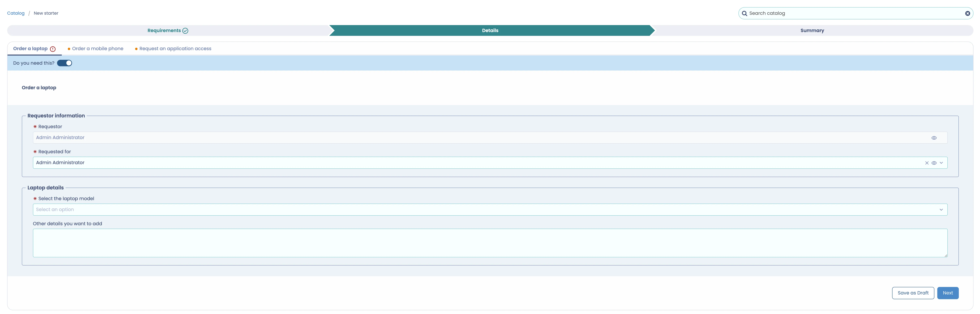Clear the Requested for selection
980x314 pixels.
tap(927, 163)
